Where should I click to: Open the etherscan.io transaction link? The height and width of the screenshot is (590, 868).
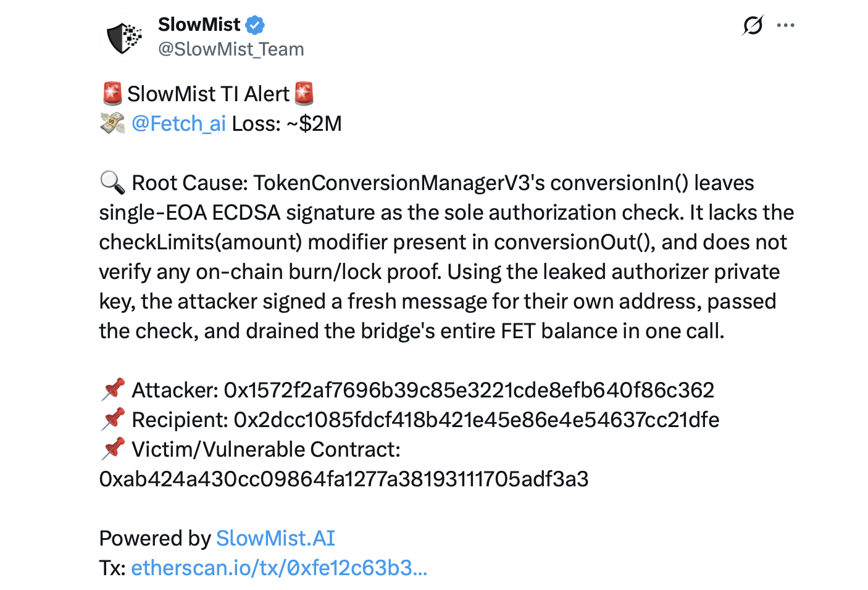point(279,568)
